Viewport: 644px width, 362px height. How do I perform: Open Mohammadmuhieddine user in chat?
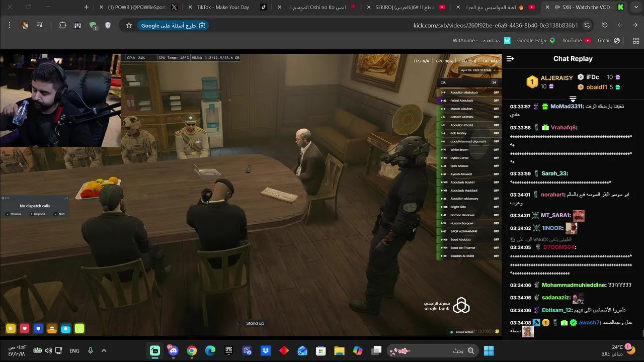point(574,285)
